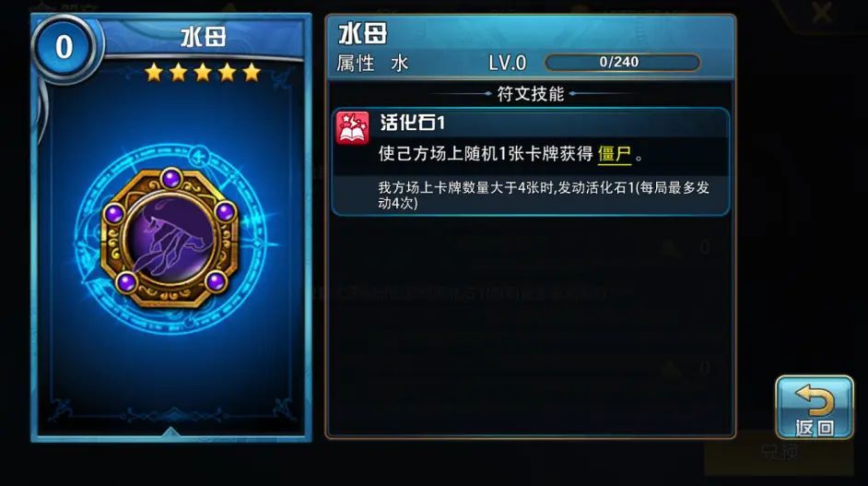Click the 水母 heading in the detail panel

coord(363,34)
